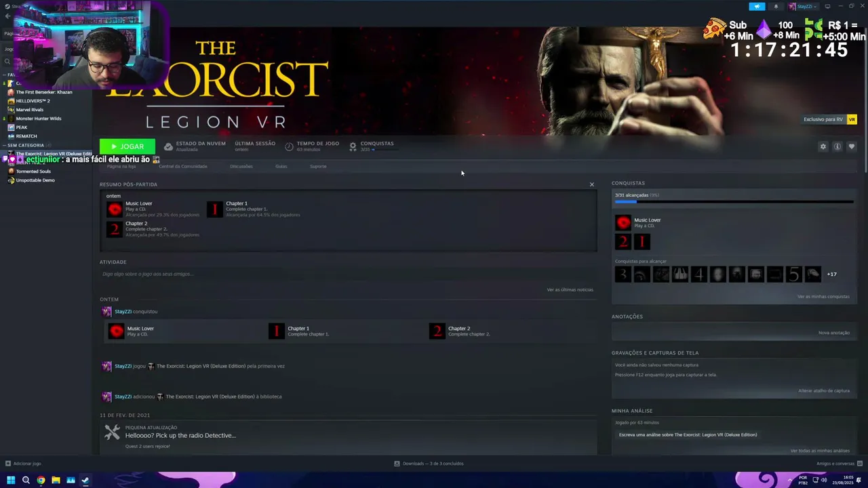Click red 1 achievement icon in Conquistas panel
This screenshot has width=868, height=488.
click(642, 241)
